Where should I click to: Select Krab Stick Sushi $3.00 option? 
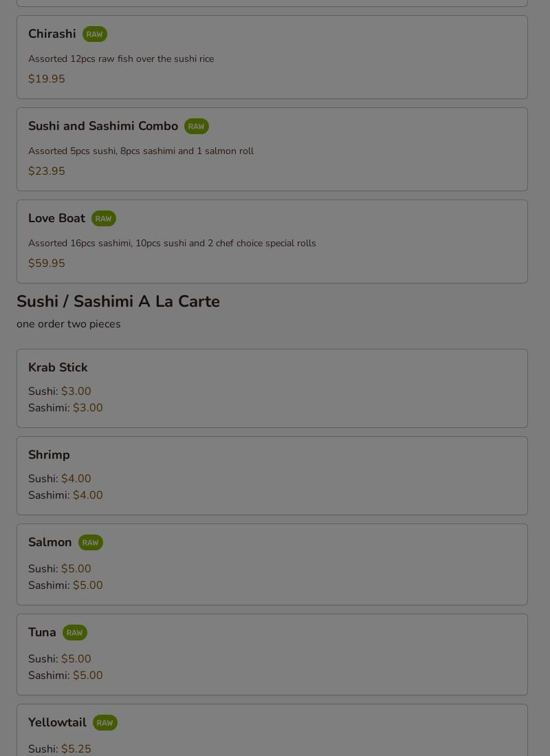point(60,391)
